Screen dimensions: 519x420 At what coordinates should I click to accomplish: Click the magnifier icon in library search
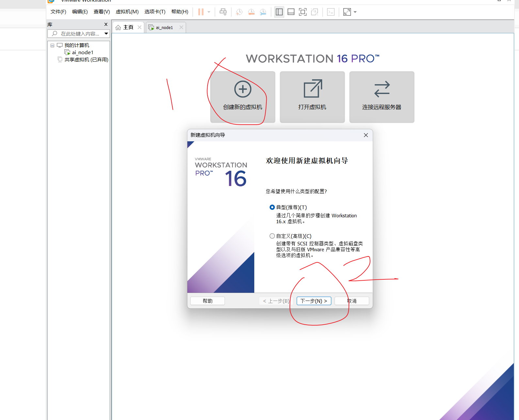(x=55, y=34)
